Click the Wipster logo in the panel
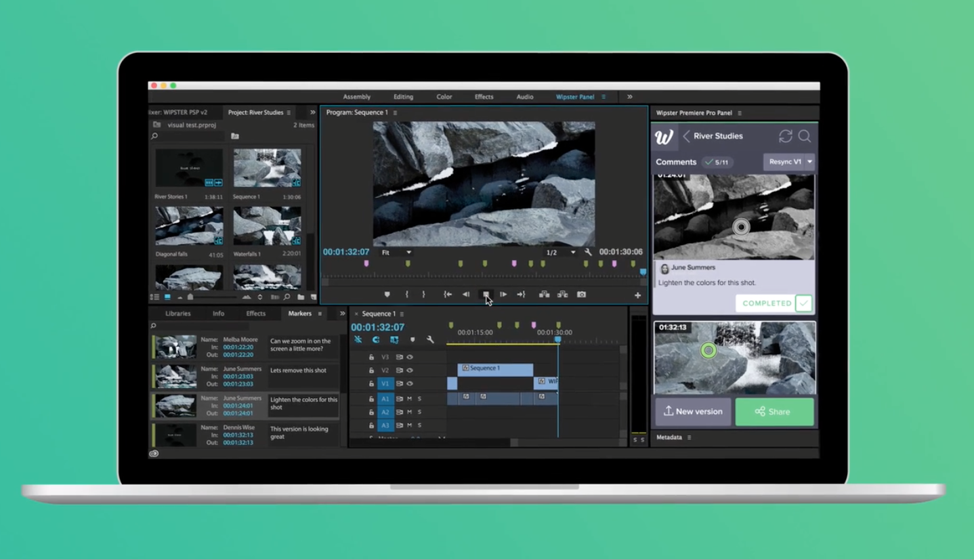This screenshot has width=974, height=560. pos(664,137)
